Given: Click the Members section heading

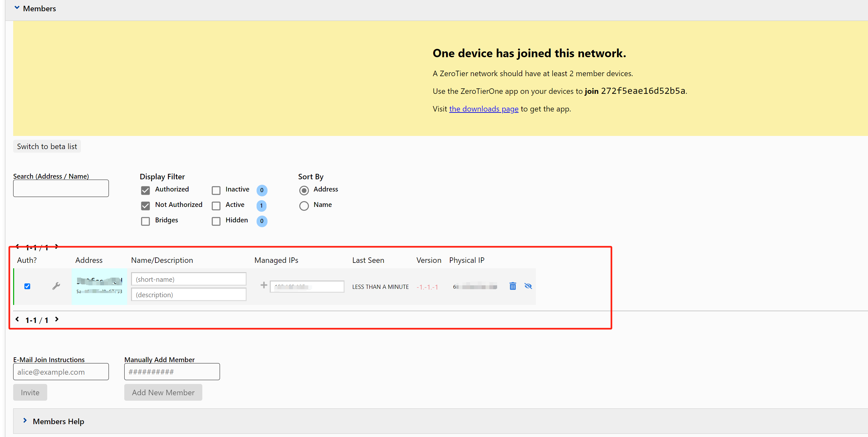Looking at the screenshot, I should pos(39,8).
